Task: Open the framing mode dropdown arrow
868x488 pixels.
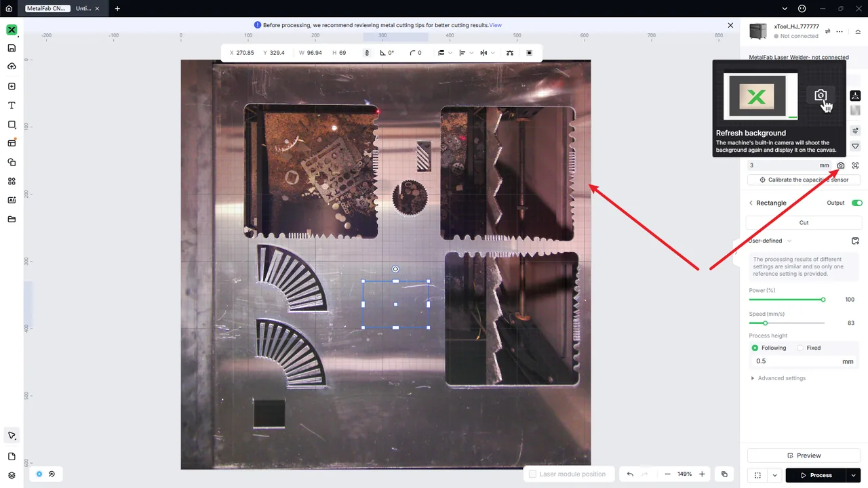Action: tap(774, 475)
